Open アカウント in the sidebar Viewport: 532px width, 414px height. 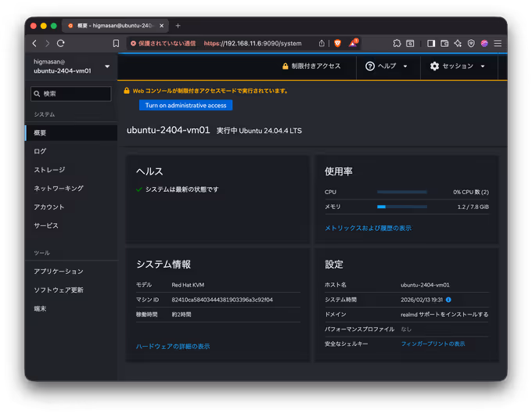click(x=71, y=207)
